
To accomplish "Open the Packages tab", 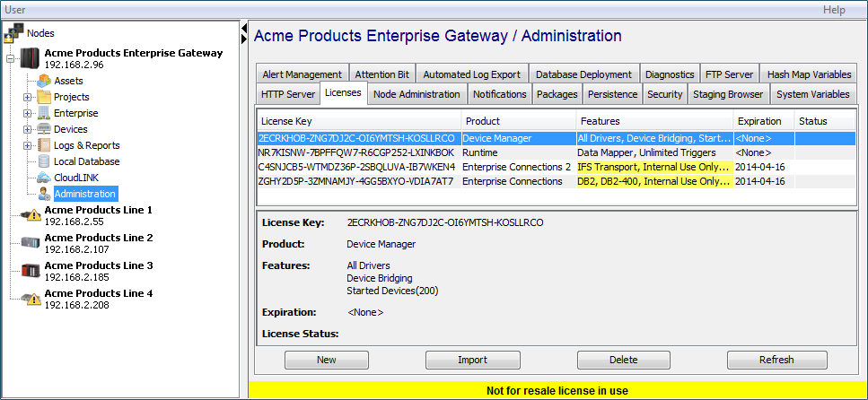I will point(557,94).
